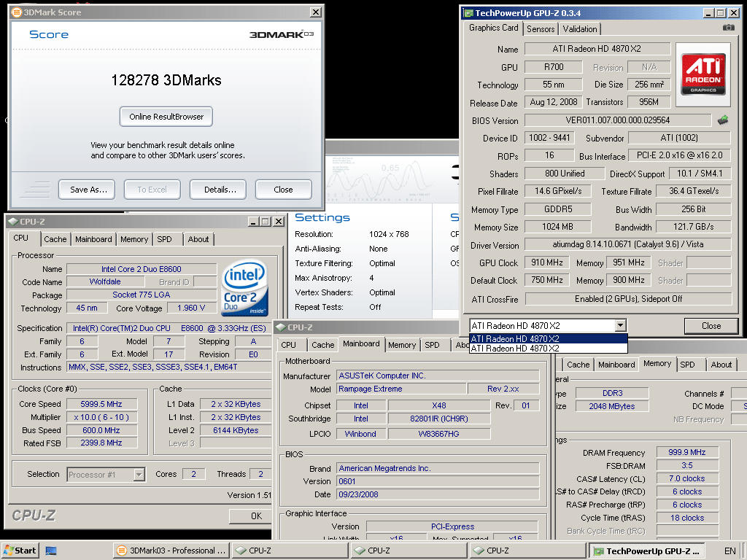Click the ATI Radeon logo image
This screenshot has height=560, width=747.
pos(703,74)
